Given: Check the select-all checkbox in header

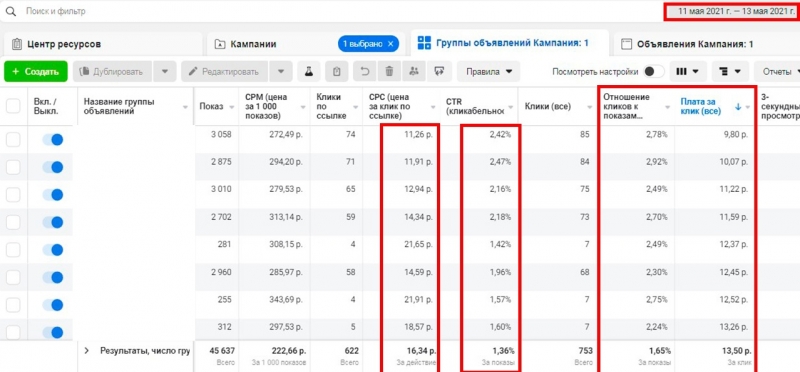Looking at the screenshot, I should coord(13,106).
